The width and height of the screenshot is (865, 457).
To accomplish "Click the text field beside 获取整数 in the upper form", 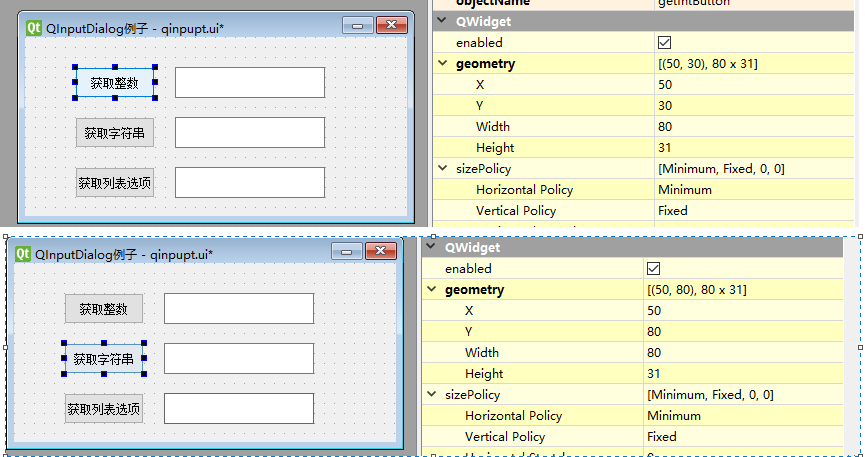I will pyautogui.click(x=249, y=83).
